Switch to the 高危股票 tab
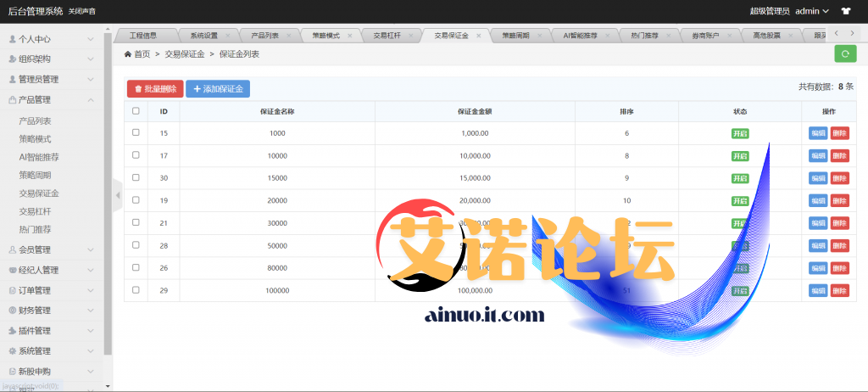This screenshot has width=868, height=392. pyautogui.click(x=766, y=36)
